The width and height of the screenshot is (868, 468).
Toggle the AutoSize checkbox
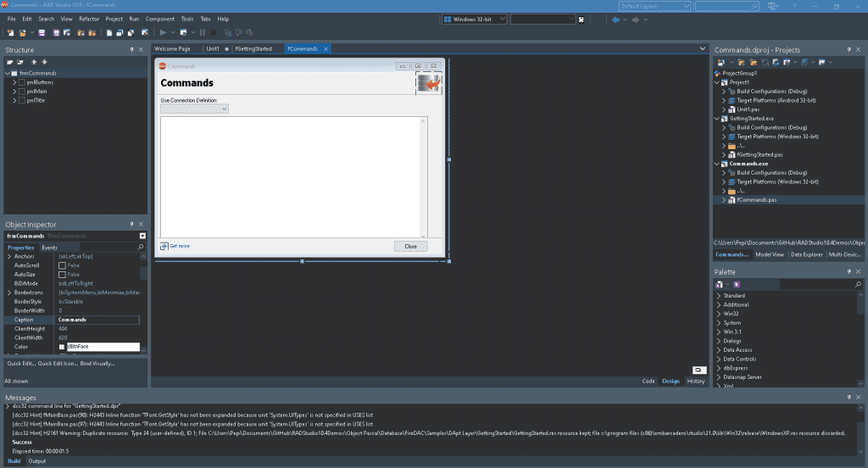[x=62, y=275]
